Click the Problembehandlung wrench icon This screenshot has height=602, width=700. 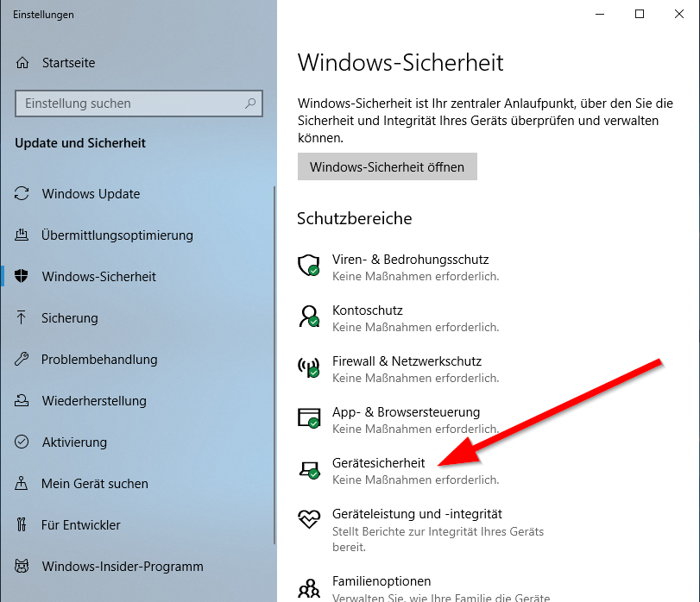click(22, 359)
